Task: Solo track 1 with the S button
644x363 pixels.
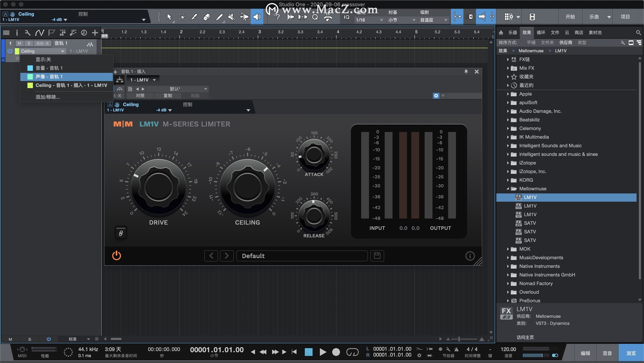Action: click(x=29, y=43)
